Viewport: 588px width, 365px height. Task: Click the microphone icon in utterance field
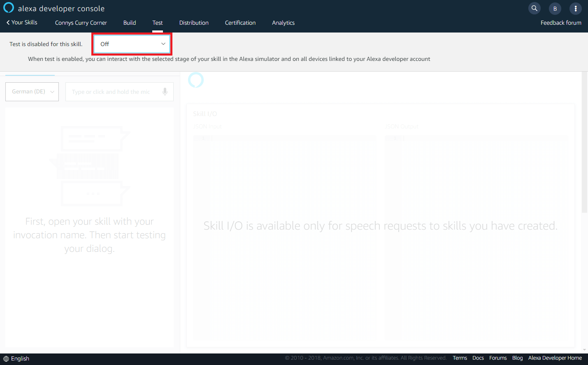(165, 91)
